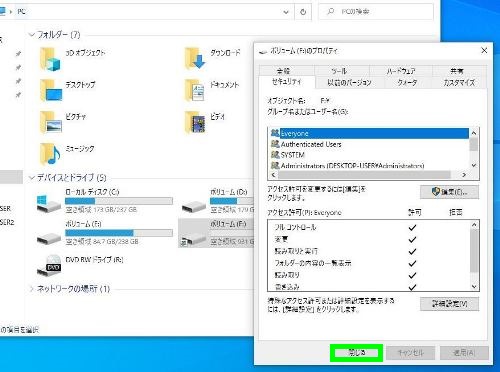Collapse the デバイスとドライブ (5) group
Screen dimensions: 500x372
[32, 178]
